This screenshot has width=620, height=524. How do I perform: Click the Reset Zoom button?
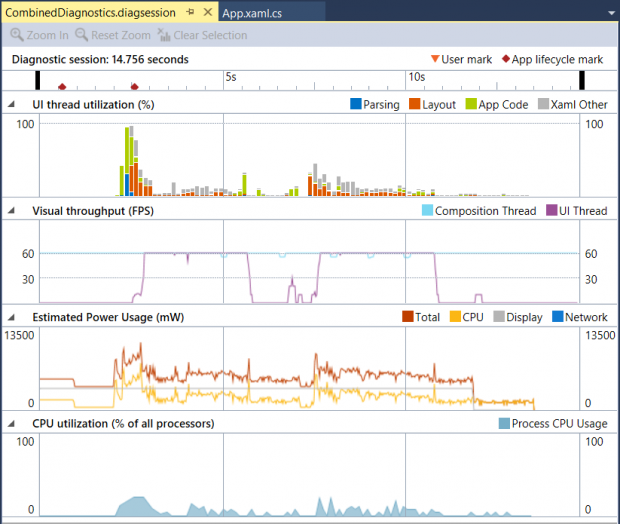point(113,35)
